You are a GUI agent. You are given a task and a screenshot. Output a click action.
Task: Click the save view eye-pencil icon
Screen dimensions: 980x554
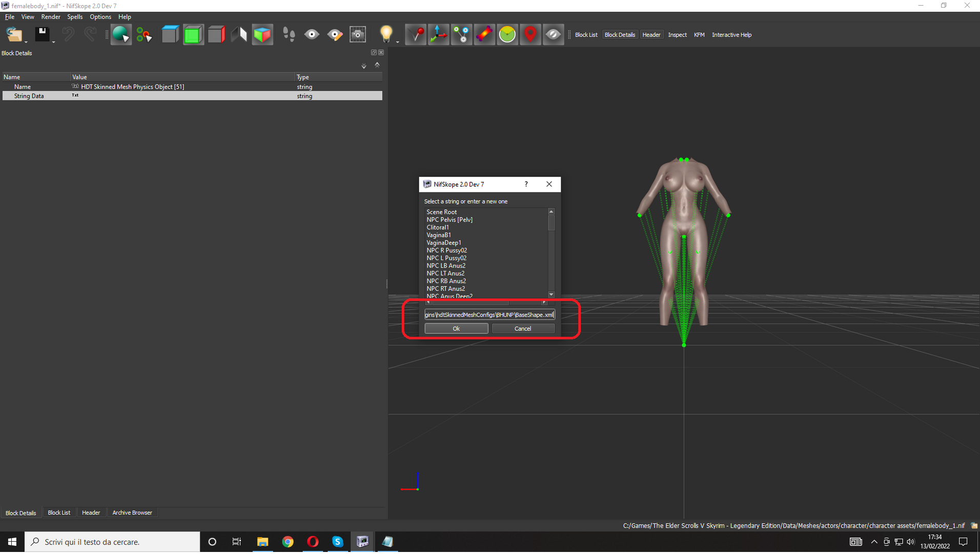(335, 34)
